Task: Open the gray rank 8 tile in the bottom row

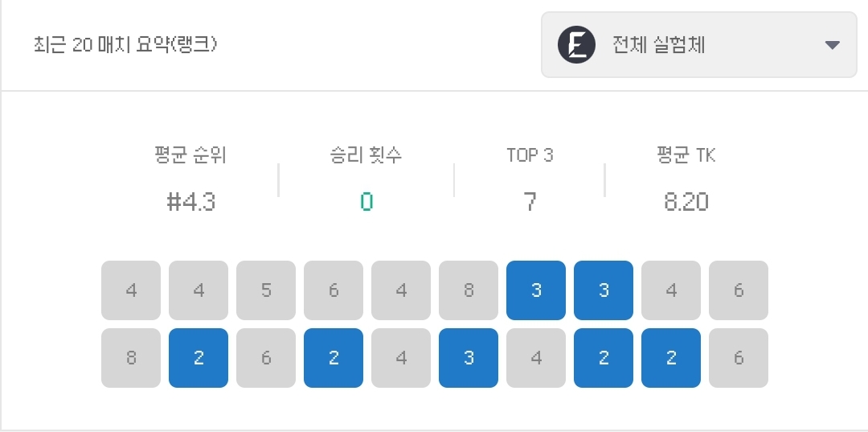Action: coord(131,358)
